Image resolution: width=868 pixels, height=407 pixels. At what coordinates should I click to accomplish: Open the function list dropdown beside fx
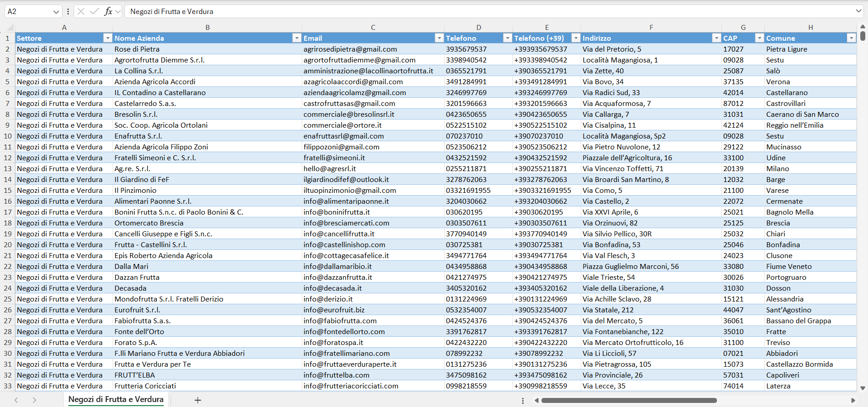[x=118, y=12]
